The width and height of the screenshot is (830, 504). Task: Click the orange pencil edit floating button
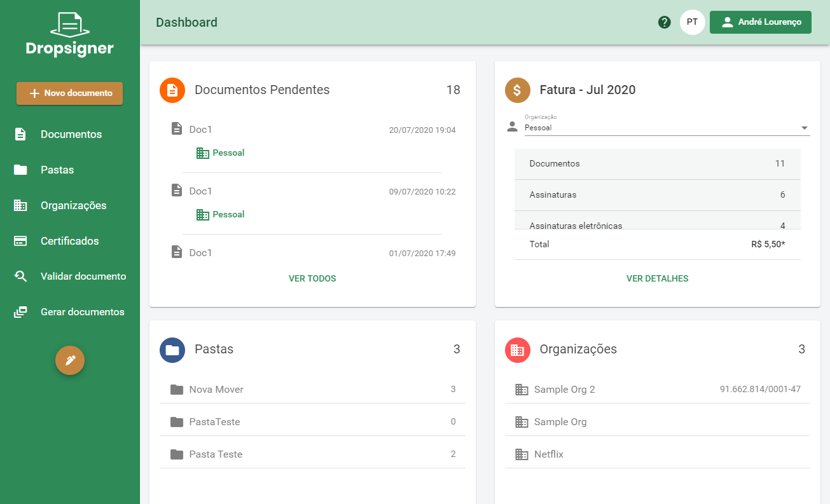pos(70,360)
